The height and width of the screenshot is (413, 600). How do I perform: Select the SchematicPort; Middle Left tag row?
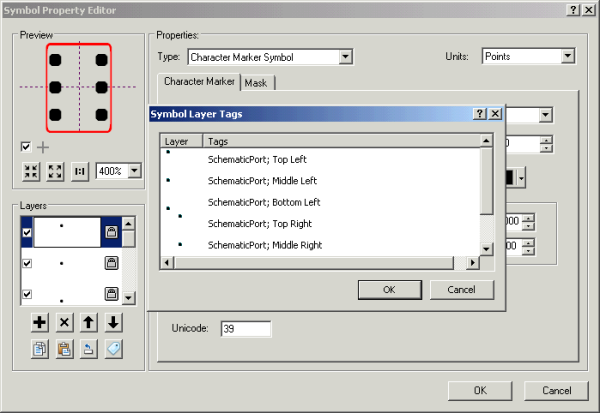pyautogui.click(x=320, y=180)
